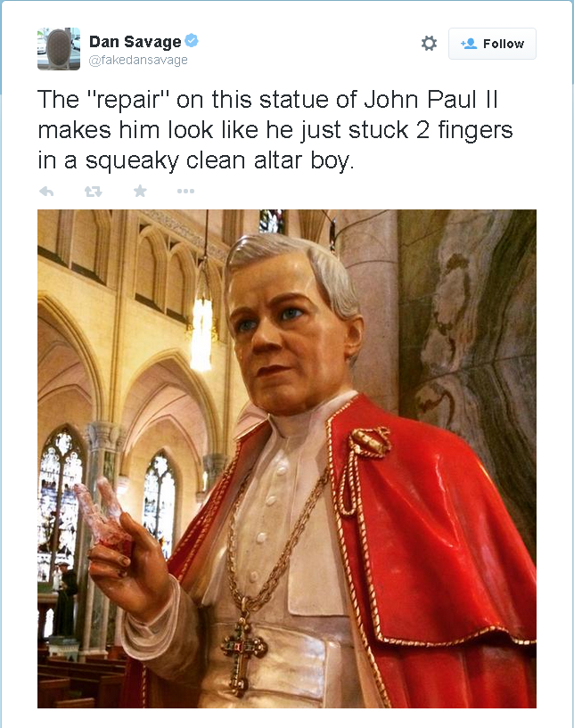Viewport: 574px width, 728px height.
Task: Follow Dan Savage with the Follow button
Action: 492,44
